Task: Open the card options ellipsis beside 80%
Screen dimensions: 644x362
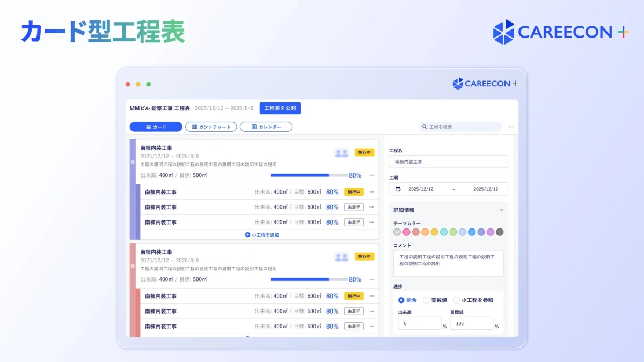Action: click(371, 175)
